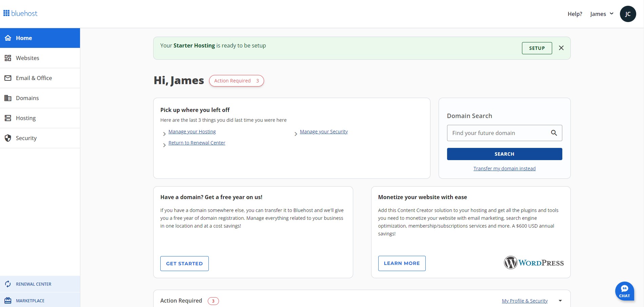Select Hosting in the sidebar
The image size is (644, 307).
click(x=40, y=118)
